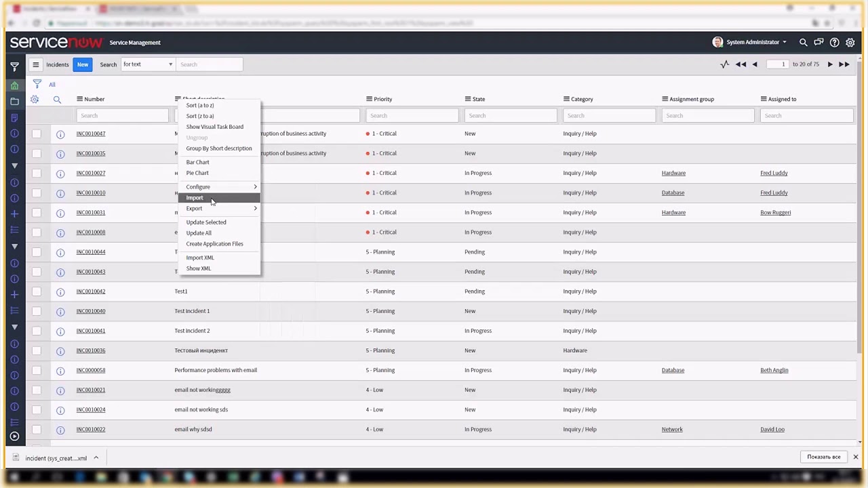Close the browser downloads bar
Image resolution: width=868 pixels, height=488 pixels.
[x=856, y=457]
